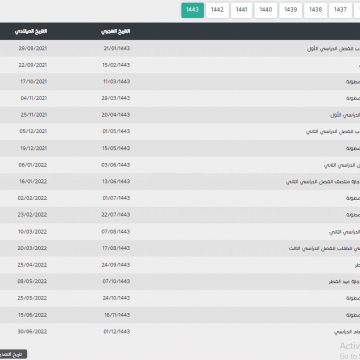
Task: Select the Hijri date 11/03/1443
Action: (116, 82)
